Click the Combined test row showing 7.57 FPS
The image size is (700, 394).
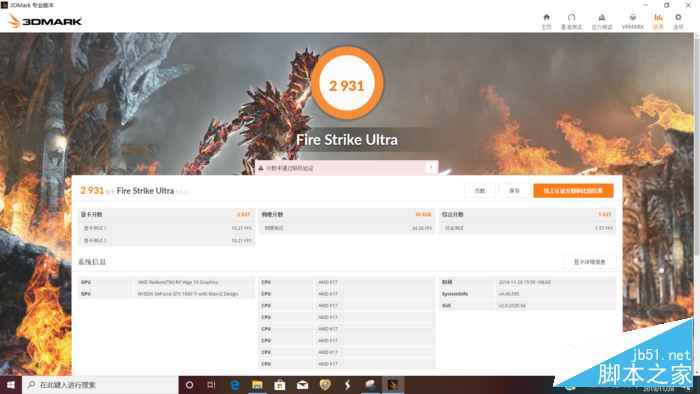(527, 228)
